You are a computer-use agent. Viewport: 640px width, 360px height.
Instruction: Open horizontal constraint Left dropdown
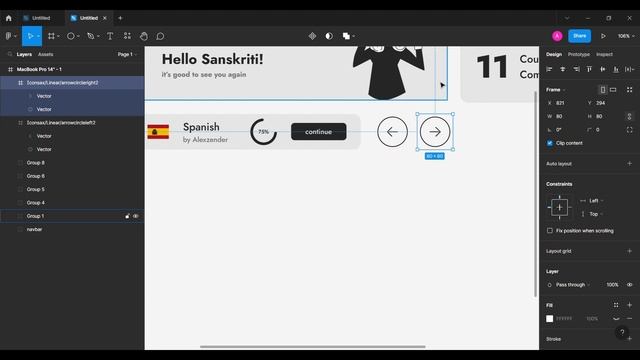coord(596,201)
